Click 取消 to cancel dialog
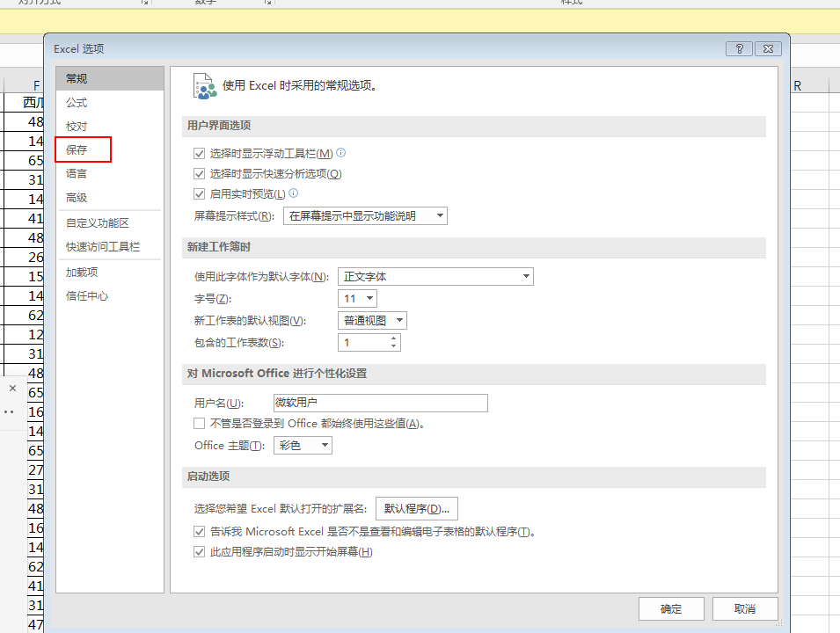840x633 pixels. click(x=745, y=609)
